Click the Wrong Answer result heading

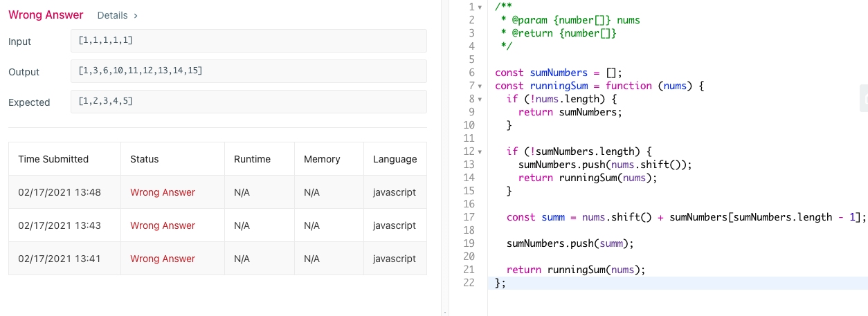[46, 15]
